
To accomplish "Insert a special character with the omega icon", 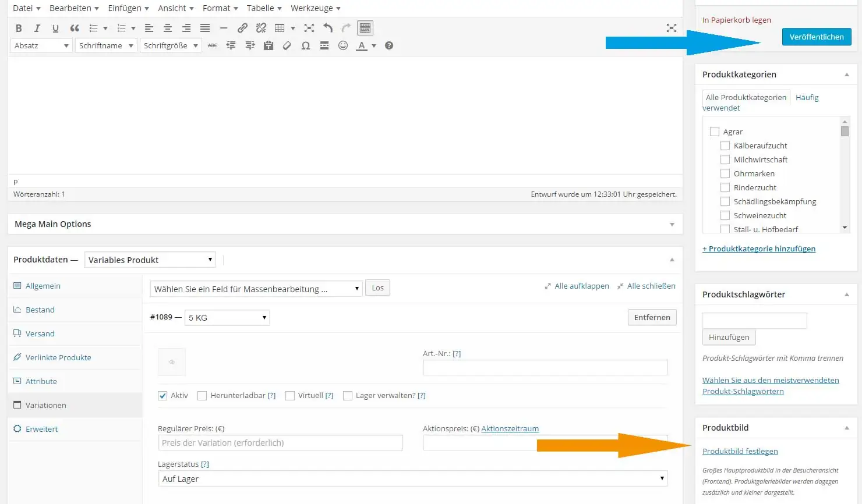I will click(x=306, y=45).
